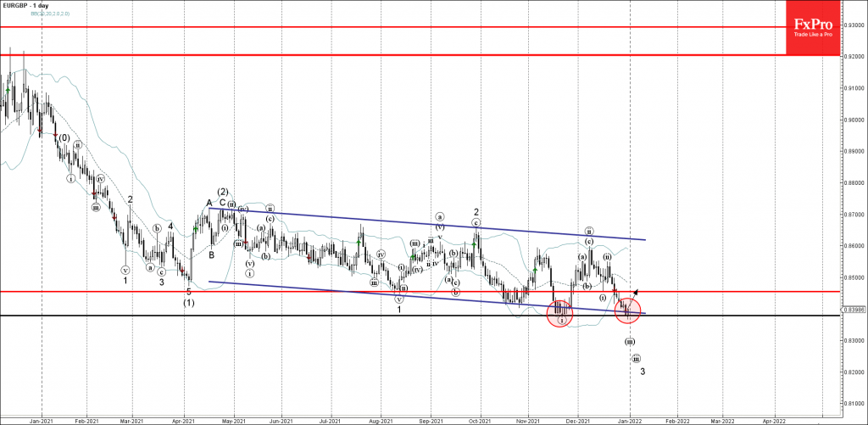Viewport: 868px width, 425px height.
Task: Select the Jan-2022 date on the time axis
Action: pos(628,419)
